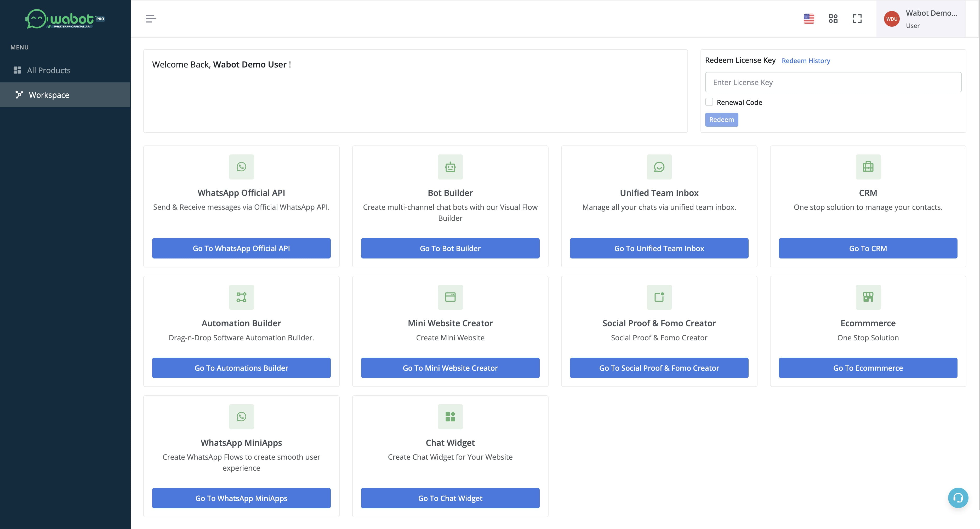Click the Wabot Pro logo
This screenshot has height=529, width=980.
click(x=65, y=19)
